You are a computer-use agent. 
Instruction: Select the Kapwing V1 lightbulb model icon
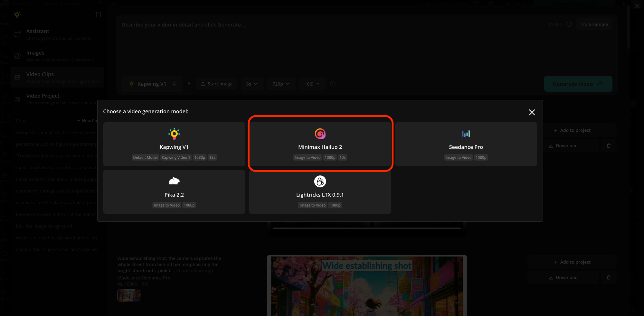(174, 134)
